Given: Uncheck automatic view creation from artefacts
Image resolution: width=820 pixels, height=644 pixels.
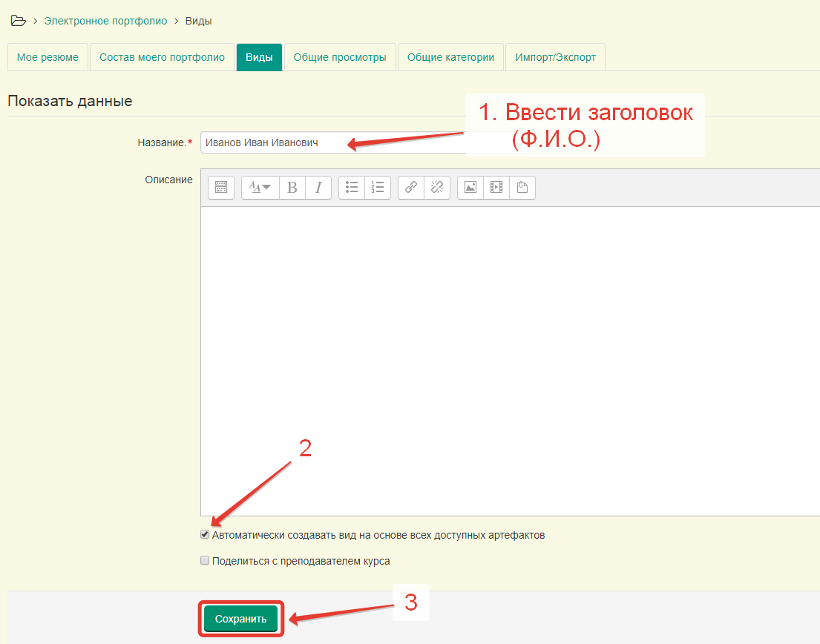Looking at the screenshot, I should [x=206, y=535].
